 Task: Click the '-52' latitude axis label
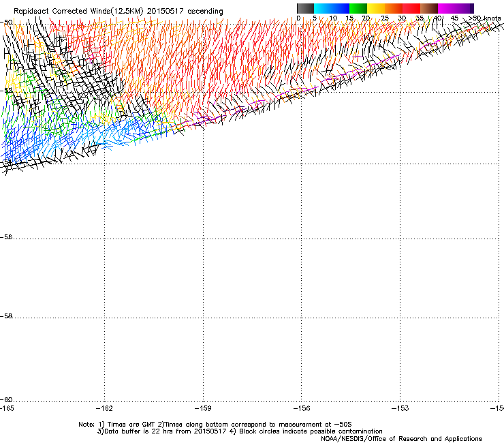point(6,91)
